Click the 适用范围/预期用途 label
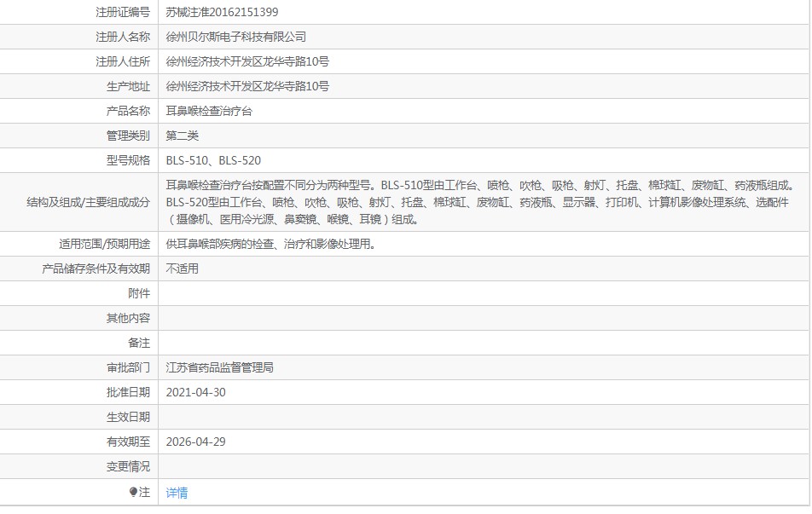 [104, 244]
